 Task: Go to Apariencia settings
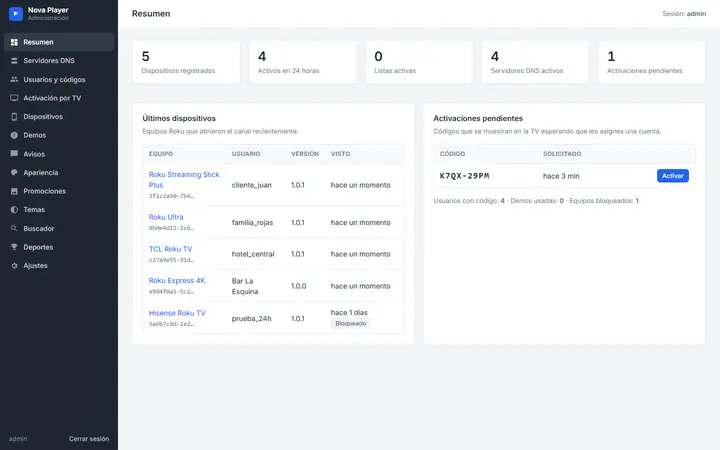click(59, 172)
